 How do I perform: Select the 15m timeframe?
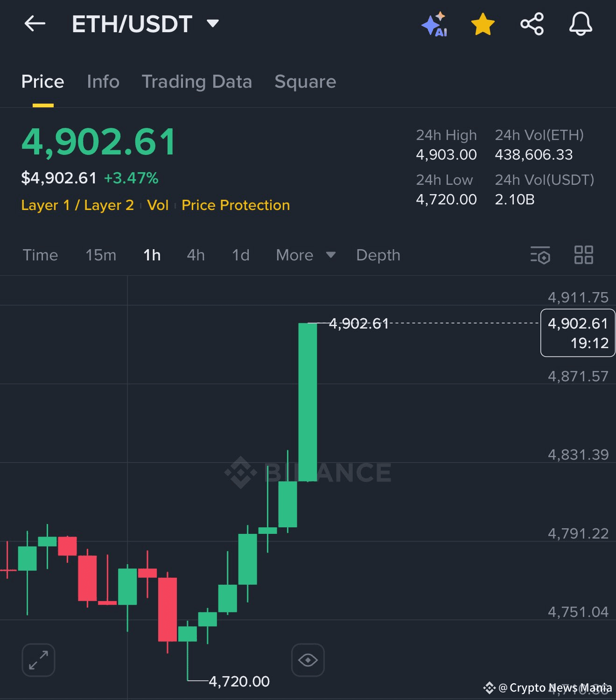pos(101,255)
